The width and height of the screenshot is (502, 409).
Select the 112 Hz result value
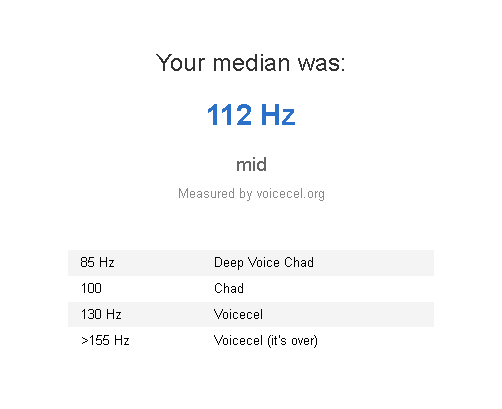(x=251, y=115)
